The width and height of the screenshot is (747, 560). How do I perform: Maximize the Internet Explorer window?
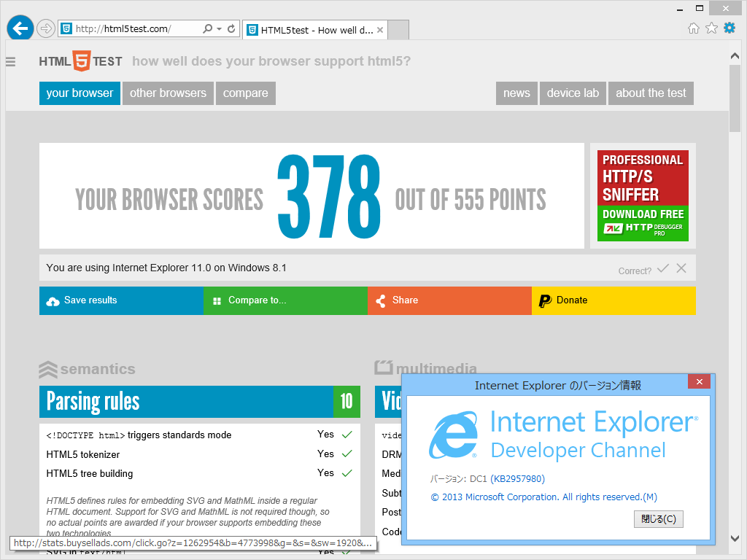tap(700, 8)
